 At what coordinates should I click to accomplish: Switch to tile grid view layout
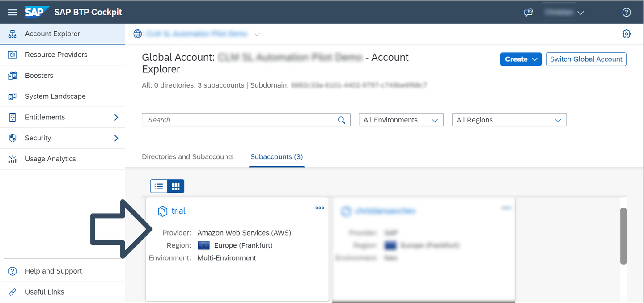click(176, 186)
